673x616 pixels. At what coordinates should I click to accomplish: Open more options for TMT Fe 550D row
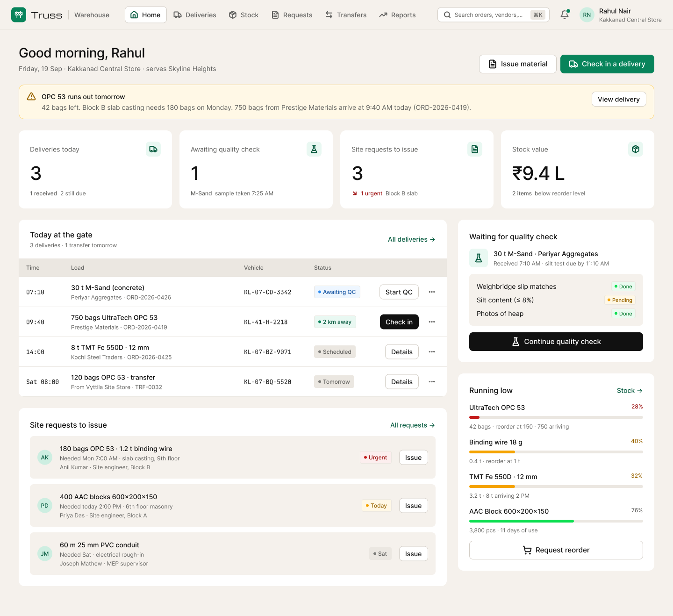(x=432, y=352)
